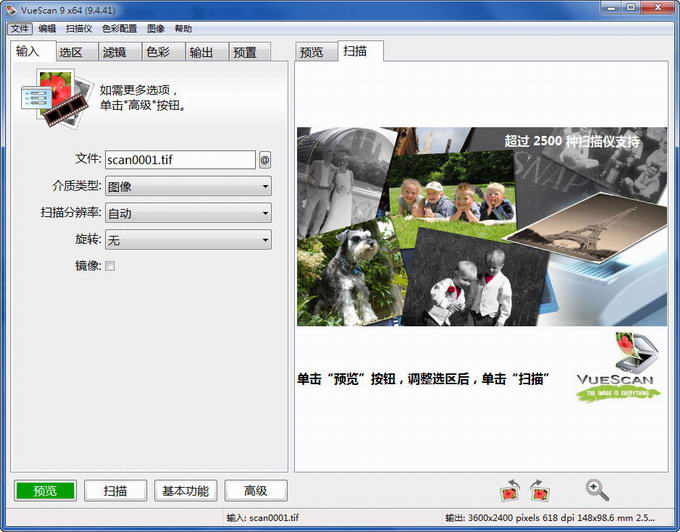680x532 pixels.
Task: Click the VueScan logo in scan panel
Action: point(618,366)
